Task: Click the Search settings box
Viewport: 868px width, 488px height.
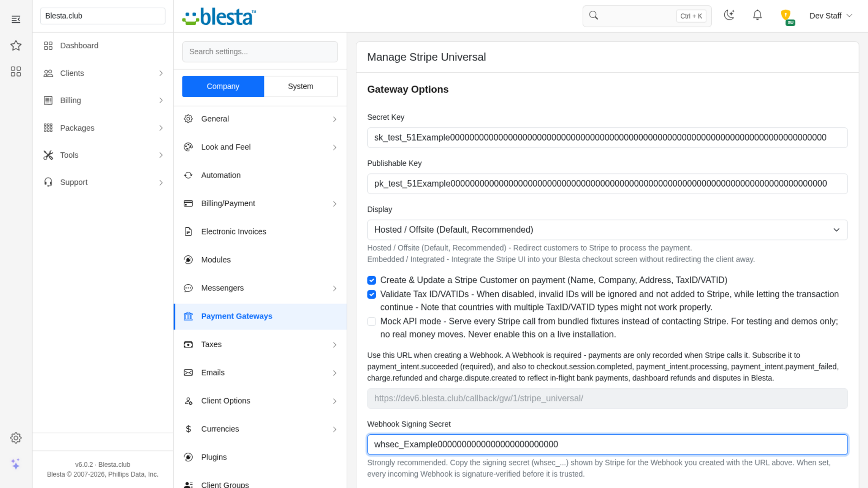Action: coord(260,52)
